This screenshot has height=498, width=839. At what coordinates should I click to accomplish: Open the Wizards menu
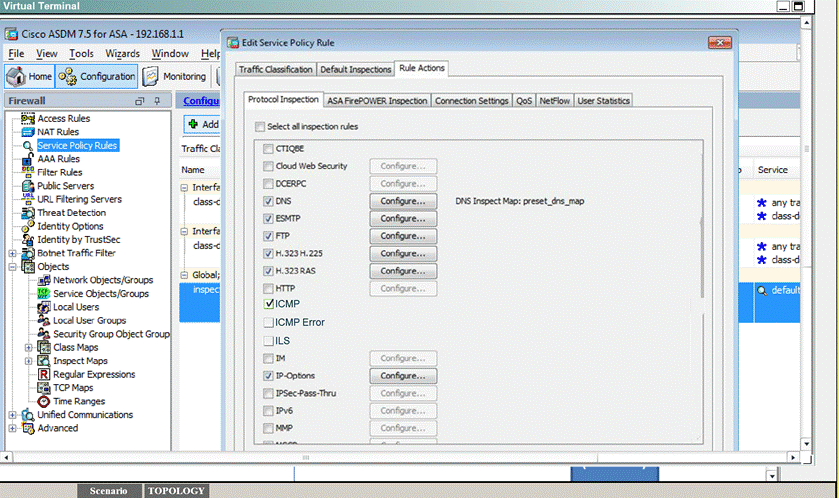coord(122,53)
